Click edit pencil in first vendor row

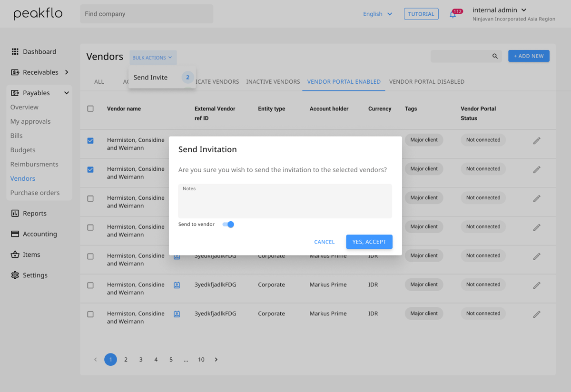[x=537, y=141]
